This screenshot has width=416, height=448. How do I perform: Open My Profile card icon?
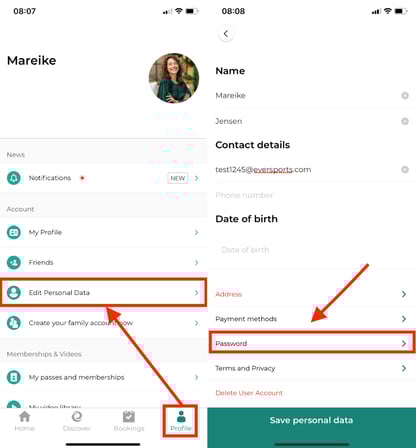coord(14,232)
